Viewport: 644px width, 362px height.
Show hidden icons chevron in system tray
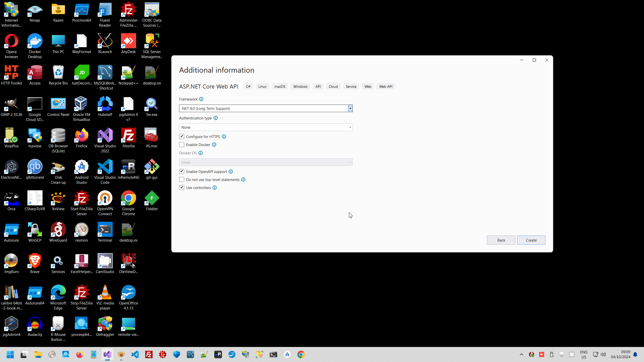coord(521,354)
